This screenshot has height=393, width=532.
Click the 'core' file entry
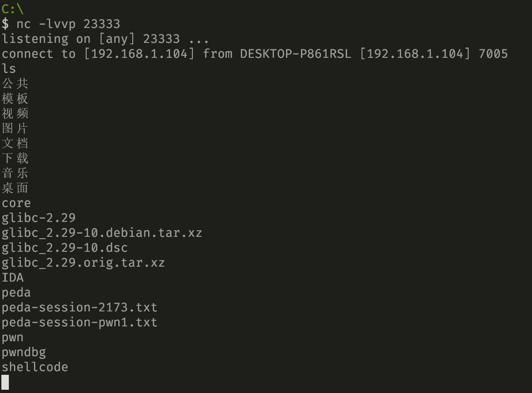pyautogui.click(x=16, y=203)
